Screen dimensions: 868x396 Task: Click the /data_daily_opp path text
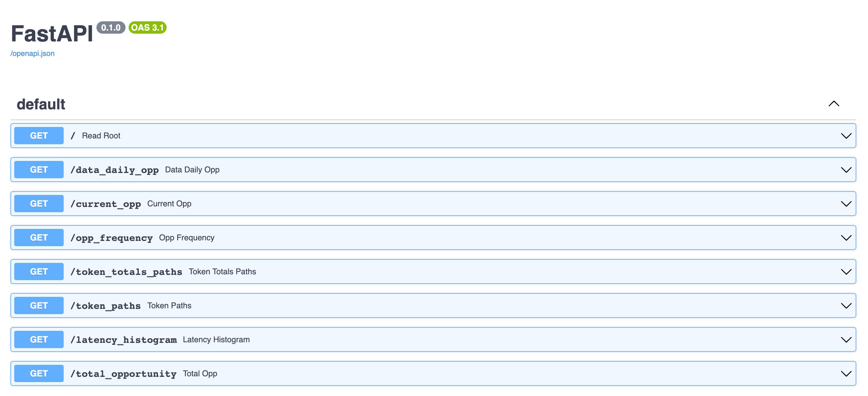114,170
